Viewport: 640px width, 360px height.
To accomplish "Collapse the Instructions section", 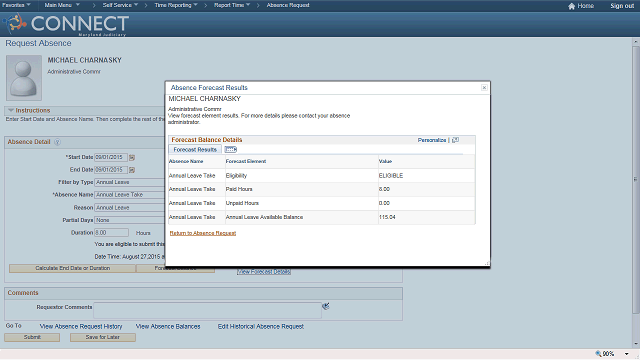I will tap(11, 111).
